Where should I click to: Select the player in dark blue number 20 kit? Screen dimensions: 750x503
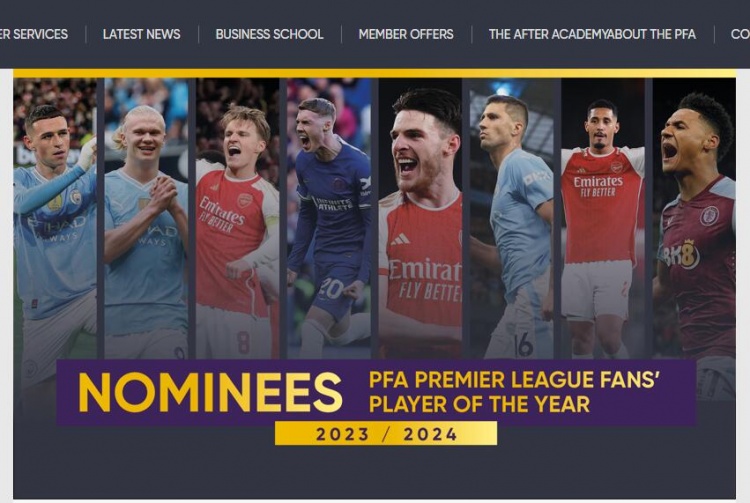point(329,219)
